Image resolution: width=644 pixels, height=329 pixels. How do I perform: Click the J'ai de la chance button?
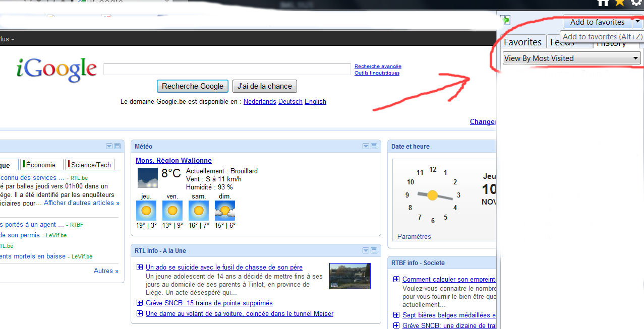pos(265,86)
